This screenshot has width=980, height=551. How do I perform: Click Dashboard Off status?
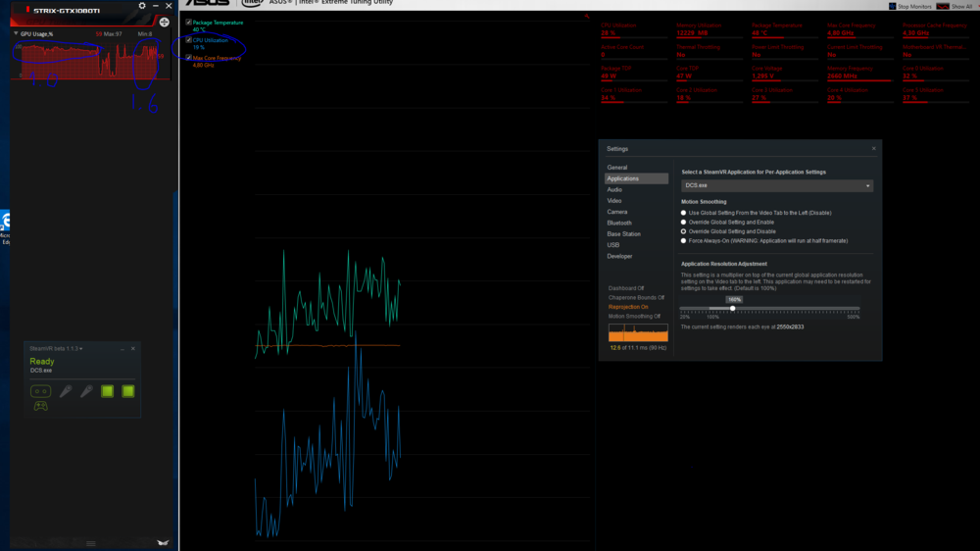click(x=625, y=288)
